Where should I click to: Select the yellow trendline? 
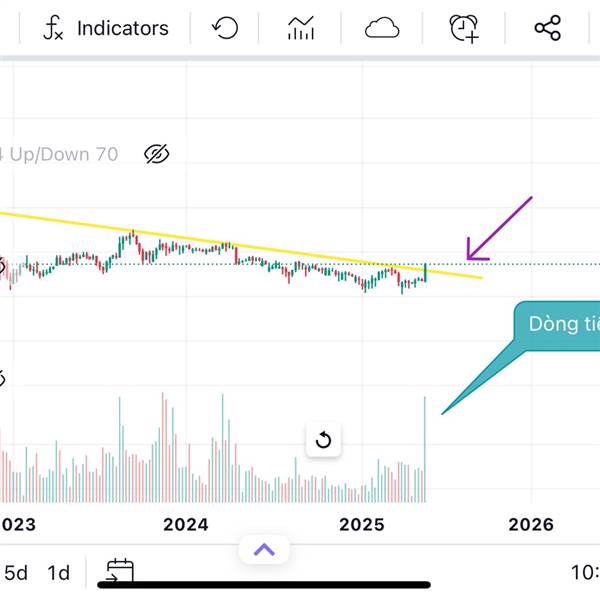point(241,245)
